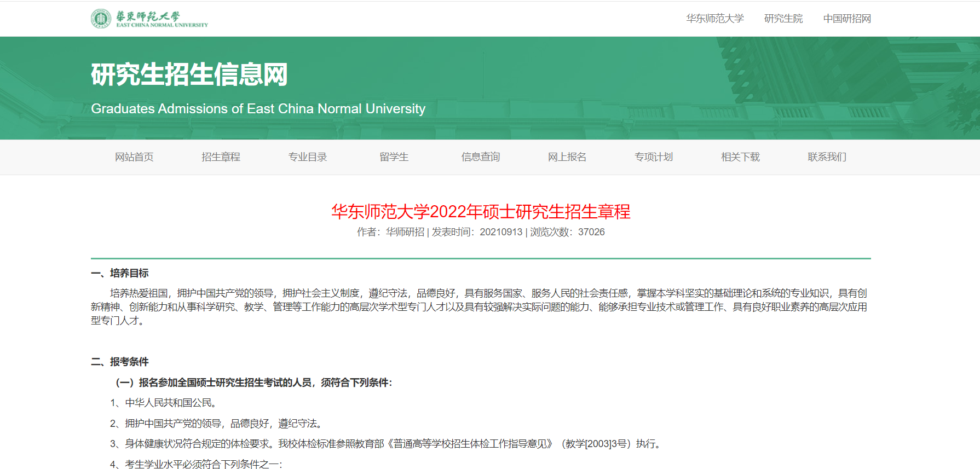The height and width of the screenshot is (469, 980).
Task: Open the 信息查询 menu item
Action: pyautogui.click(x=481, y=157)
